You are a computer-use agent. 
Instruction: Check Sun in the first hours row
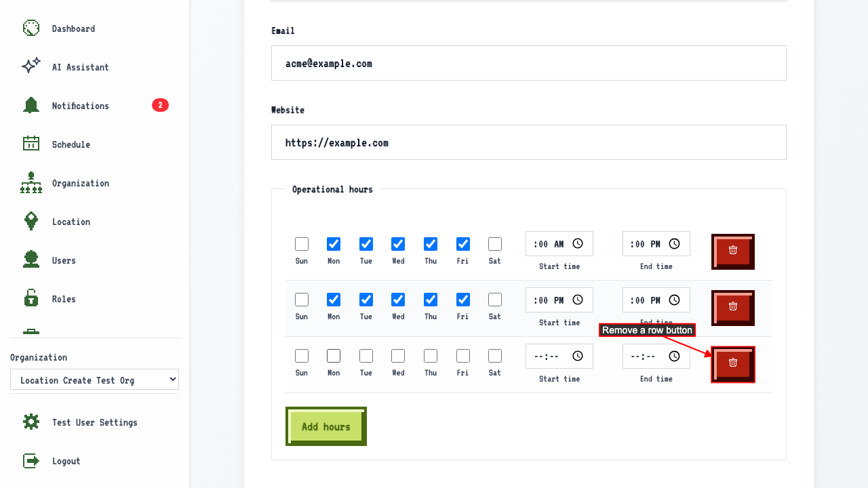pos(302,244)
